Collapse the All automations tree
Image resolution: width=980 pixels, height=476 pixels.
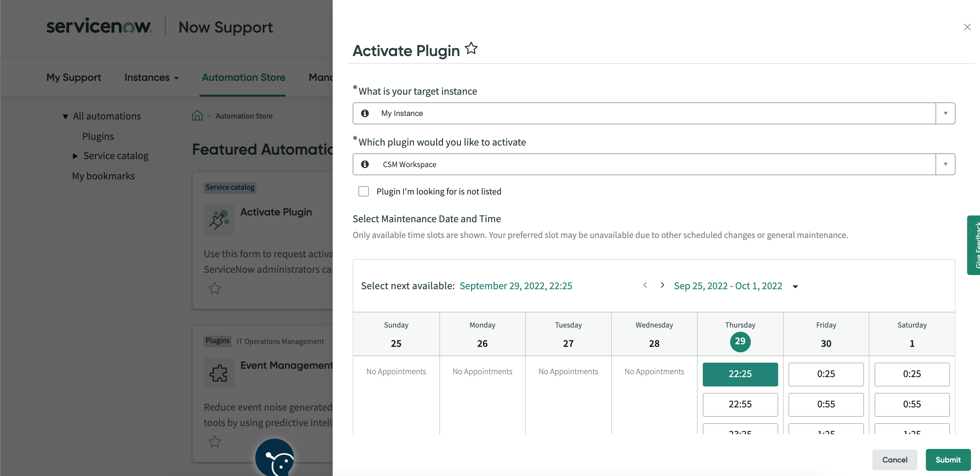pos(65,116)
